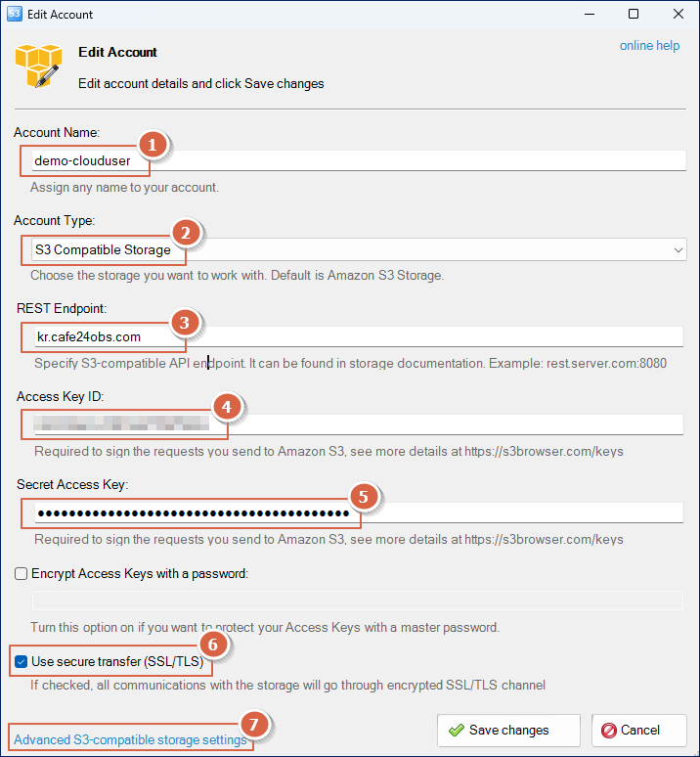Click the Edit Account boxes pencil icon
The height and width of the screenshot is (757, 700).
pyautogui.click(x=38, y=67)
